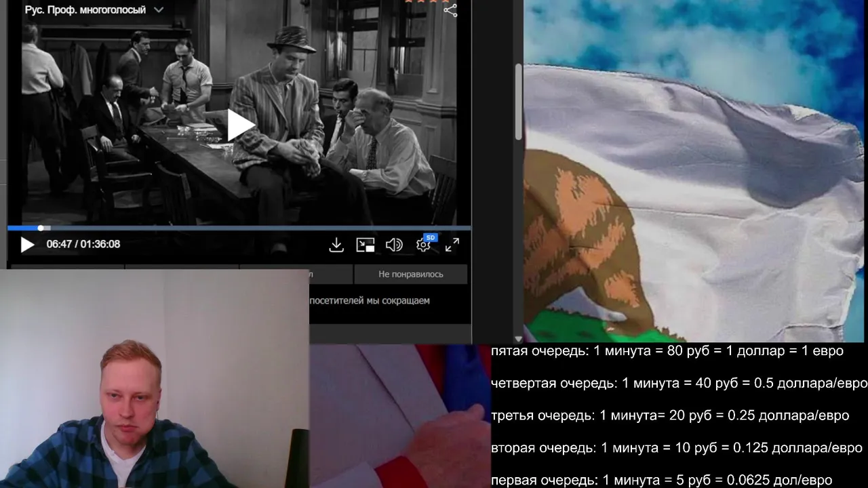This screenshot has height=488, width=868.
Task: Mute the player volume speaker icon
Action: coord(394,245)
